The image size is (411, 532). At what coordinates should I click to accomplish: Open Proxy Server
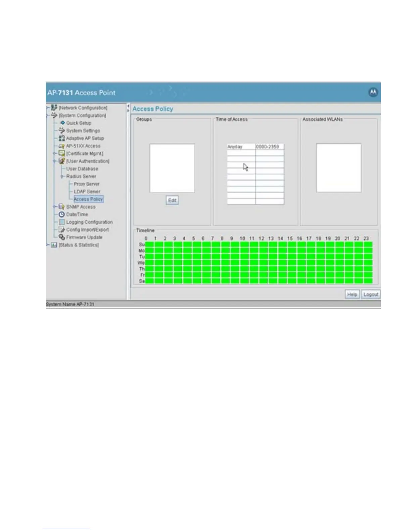(87, 184)
